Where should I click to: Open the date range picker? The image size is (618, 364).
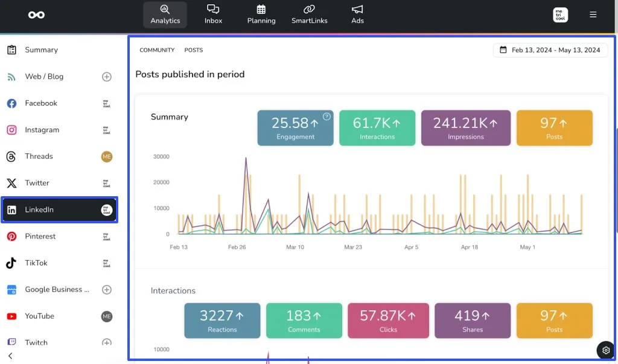(x=550, y=50)
